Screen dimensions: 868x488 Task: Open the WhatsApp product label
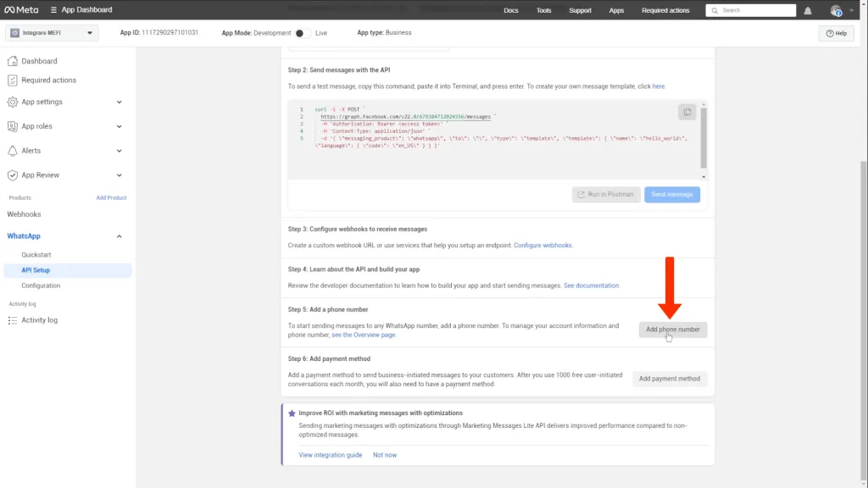pyautogui.click(x=24, y=236)
